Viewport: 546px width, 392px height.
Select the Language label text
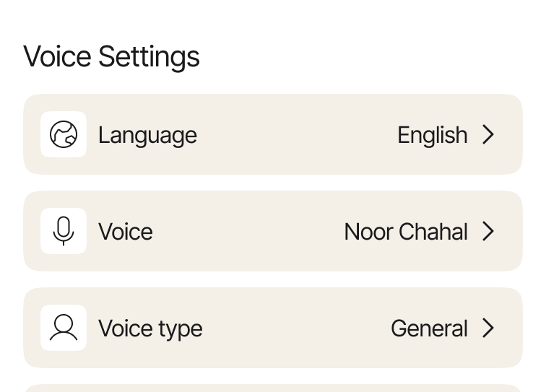[x=147, y=135]
